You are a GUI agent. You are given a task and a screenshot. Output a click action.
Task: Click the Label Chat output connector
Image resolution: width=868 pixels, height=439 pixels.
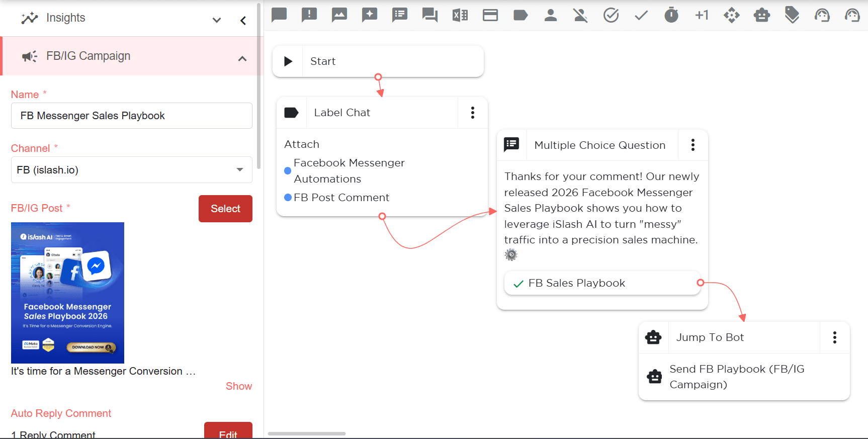click(382, 216)
